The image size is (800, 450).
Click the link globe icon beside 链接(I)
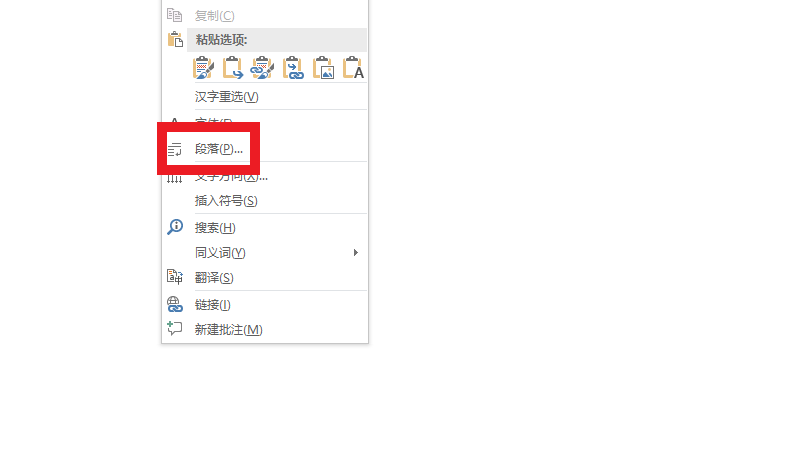coord(174,305)
